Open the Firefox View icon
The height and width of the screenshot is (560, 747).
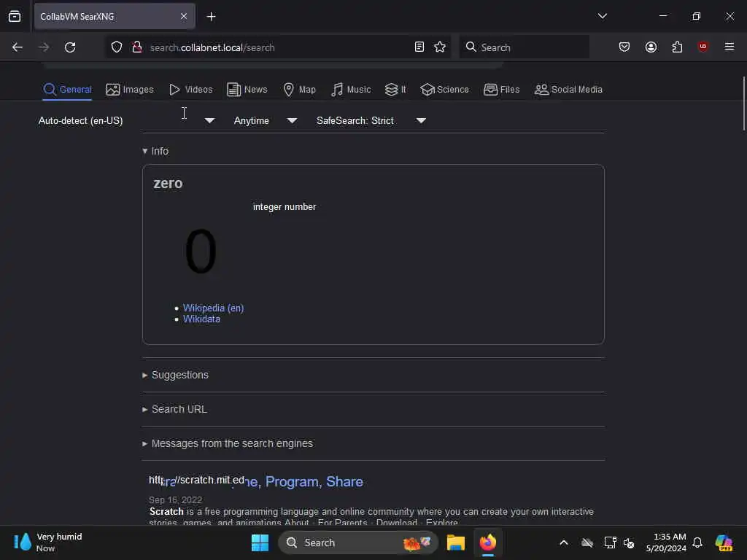point(15,16)
